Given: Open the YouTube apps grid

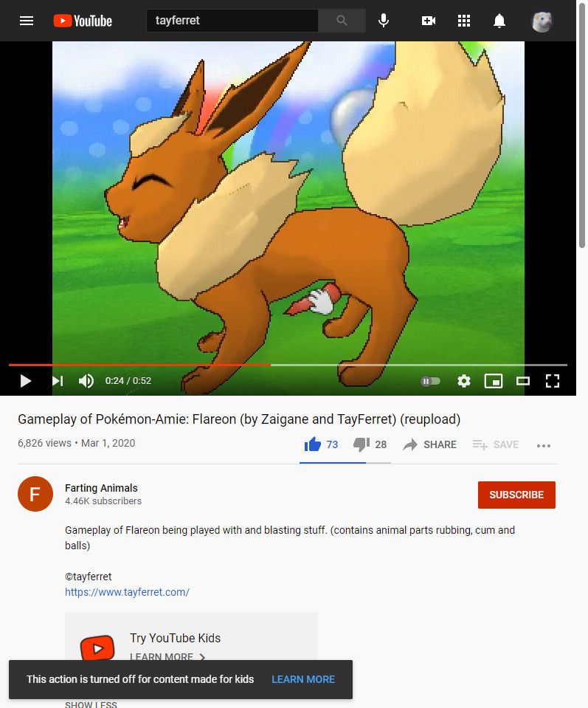Looking at the screenshot, I should pyautogui.click(x=464, y=21).
